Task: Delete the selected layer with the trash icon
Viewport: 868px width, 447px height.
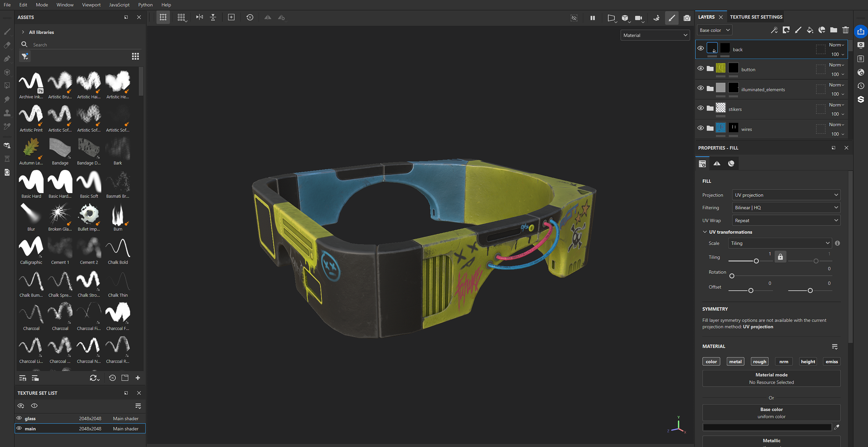Action: (845, 30)
